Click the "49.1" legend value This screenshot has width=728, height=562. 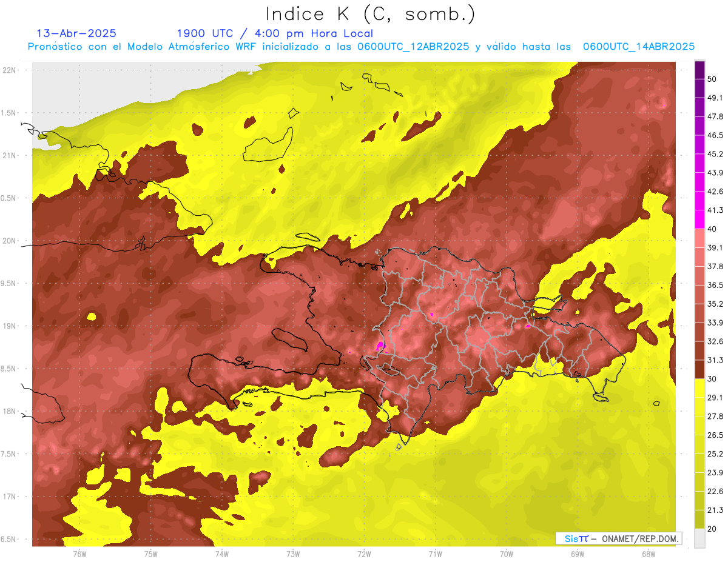pos(715,98)
